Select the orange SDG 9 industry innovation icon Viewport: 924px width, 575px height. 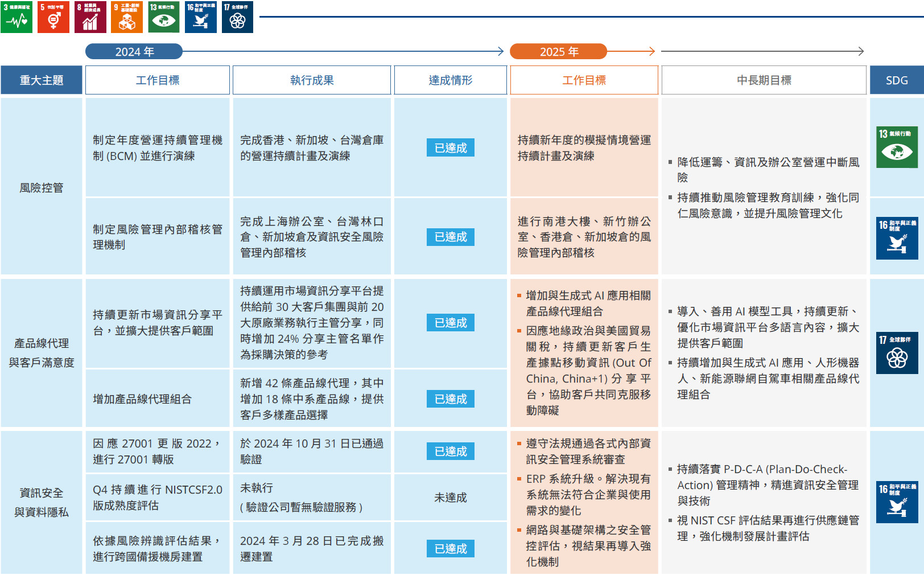click(127, 17)
